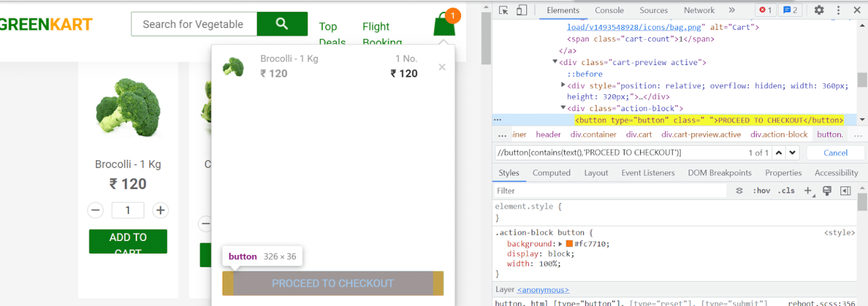Viewport: 868px width, 306px height.
Task: Show the computed styles sidebar pane icon
Action: point(845,191)
